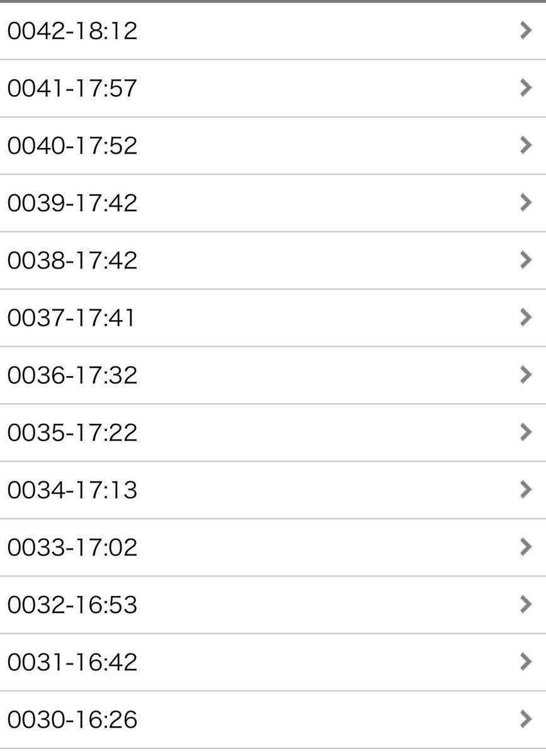Expand entry 0039-17:42 via its chevron
Image resolution: width=546 pixels, height=756 pixels.
point(526,202)
